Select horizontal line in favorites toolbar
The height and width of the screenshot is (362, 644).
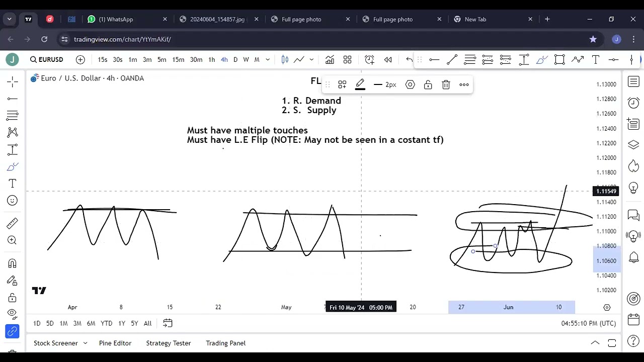tap(434, 60)
